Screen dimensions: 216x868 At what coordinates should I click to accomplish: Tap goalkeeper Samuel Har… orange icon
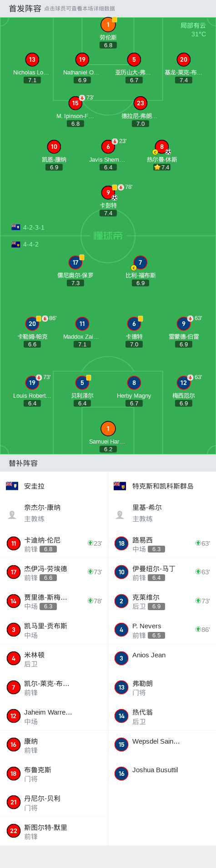click(x=108, y=429)
